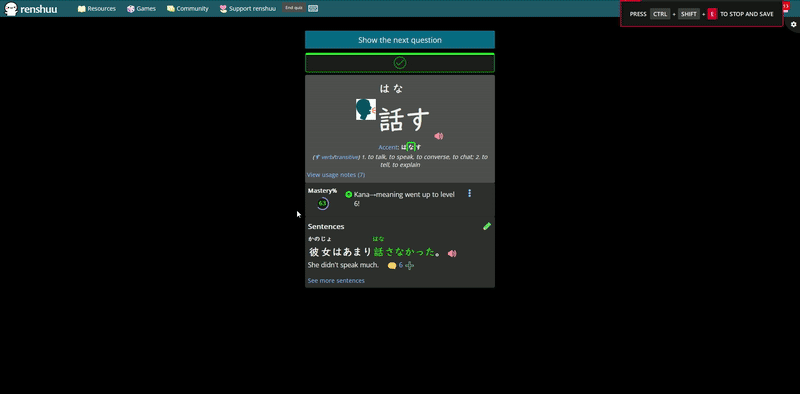Click Show the next question
The height and width of the screenshot is (394, 800).
pos(400,40)
